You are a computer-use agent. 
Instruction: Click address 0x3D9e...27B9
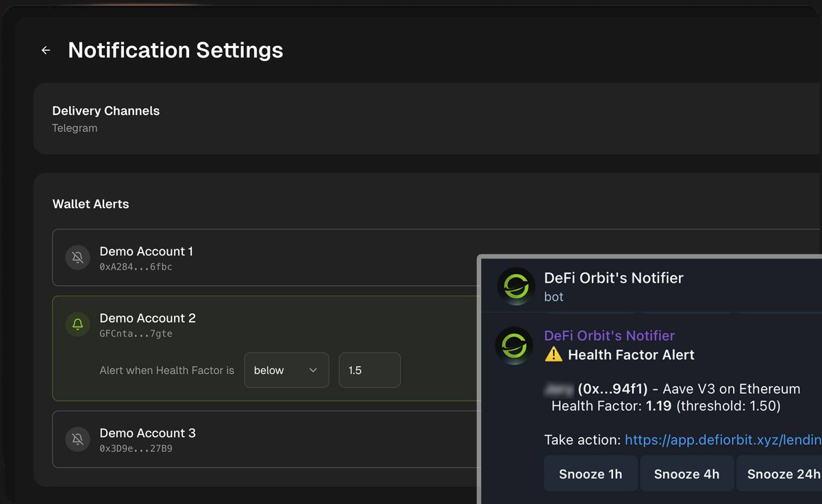coord(136,449)
